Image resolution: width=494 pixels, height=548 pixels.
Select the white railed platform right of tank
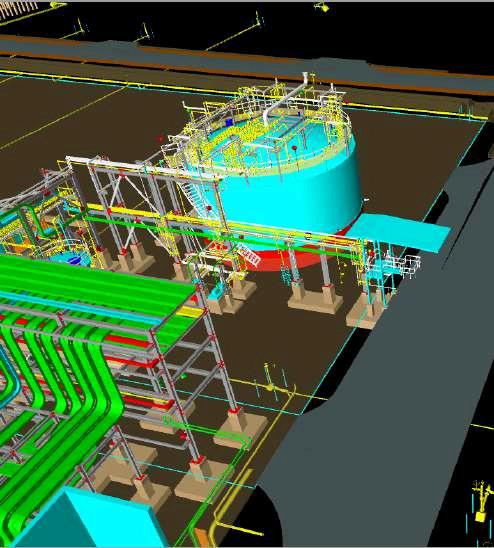pyautogui.click(x=402, y=265)
